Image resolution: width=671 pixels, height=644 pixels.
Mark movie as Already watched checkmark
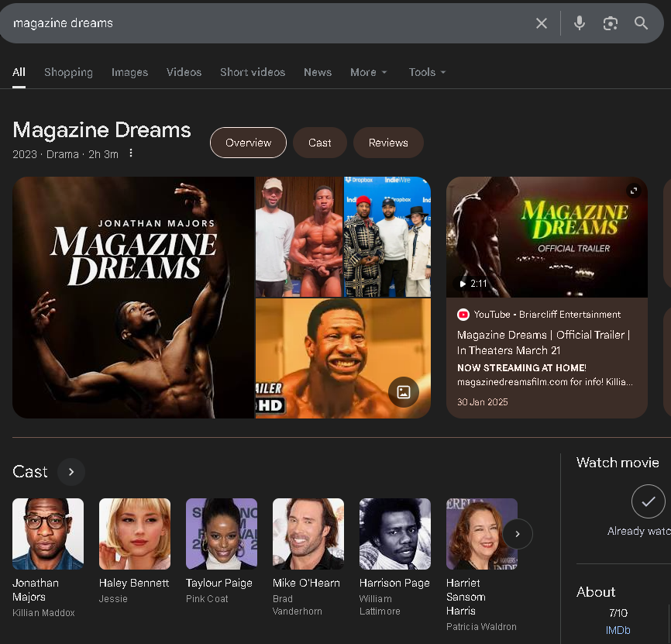point(648,501)
